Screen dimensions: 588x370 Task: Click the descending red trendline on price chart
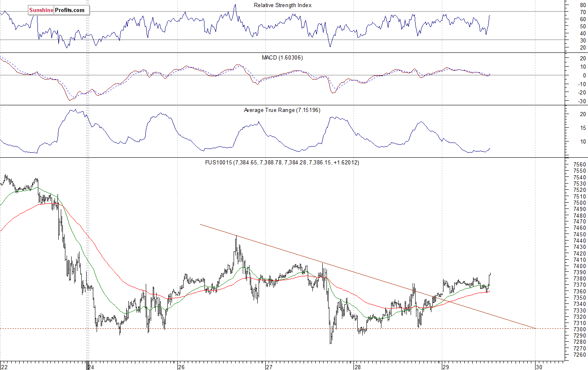[x=368, y=277]
